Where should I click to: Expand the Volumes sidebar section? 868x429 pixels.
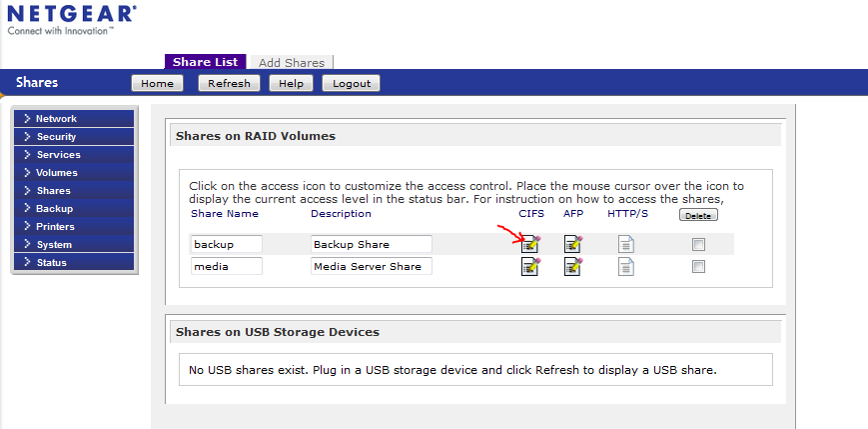pyautogui.click(x=73, y=173)
